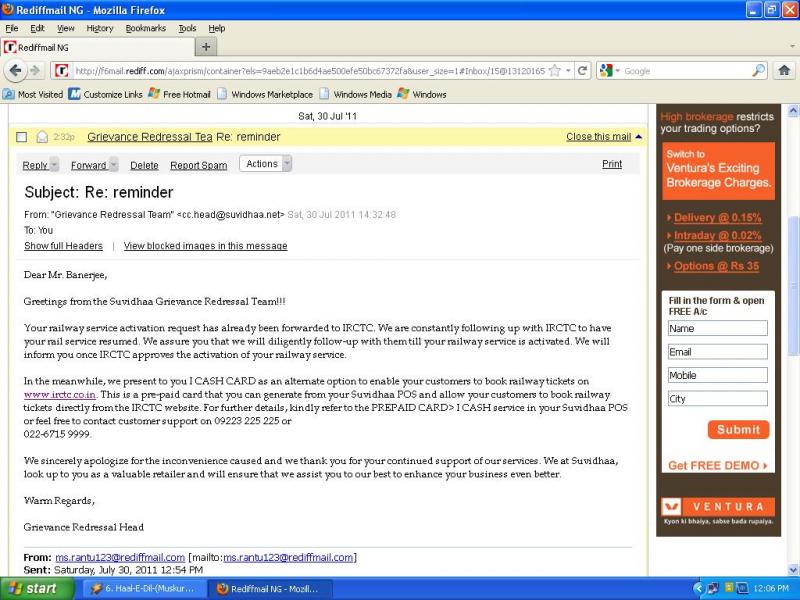
Task: Reload the page with the refresh icon
Action: pos(582,70)
